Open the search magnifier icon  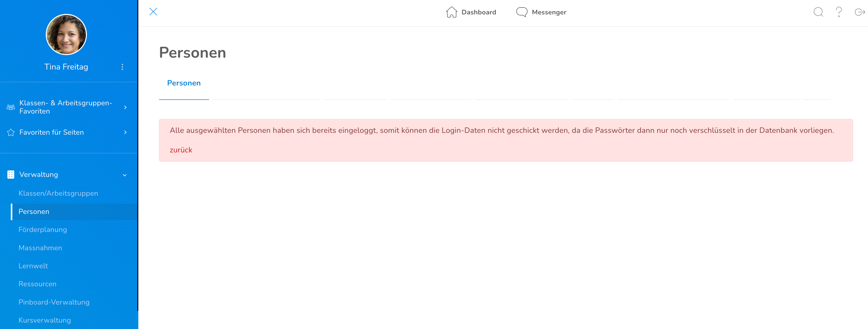(818, 12)
